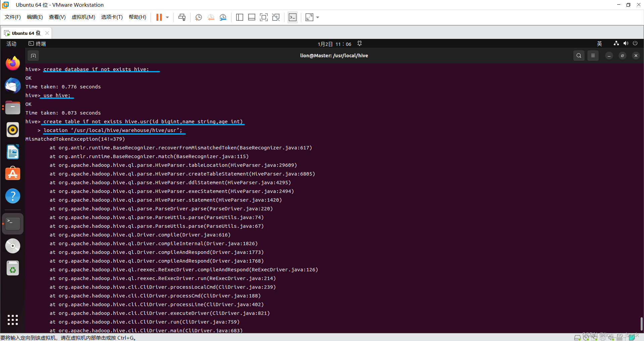Click the 活动 activities button
Image resolution: width=644 pixels, height=341 pixels.
[x=11, y=44]
